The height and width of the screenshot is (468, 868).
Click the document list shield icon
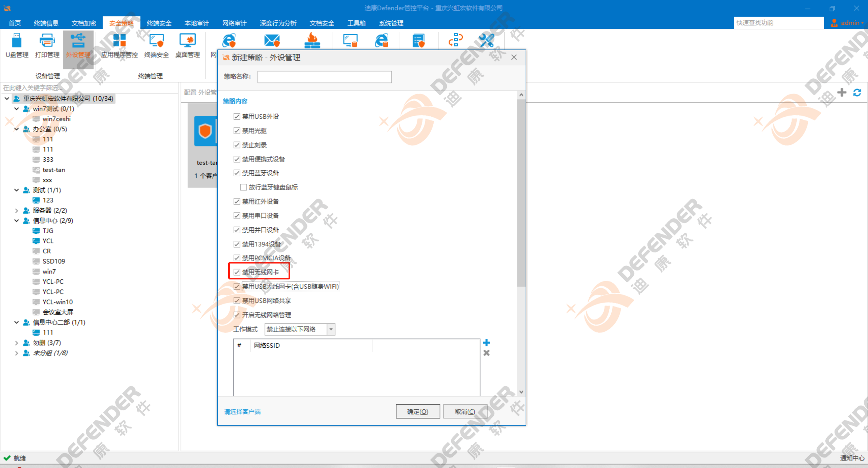[x=419, y=41]
